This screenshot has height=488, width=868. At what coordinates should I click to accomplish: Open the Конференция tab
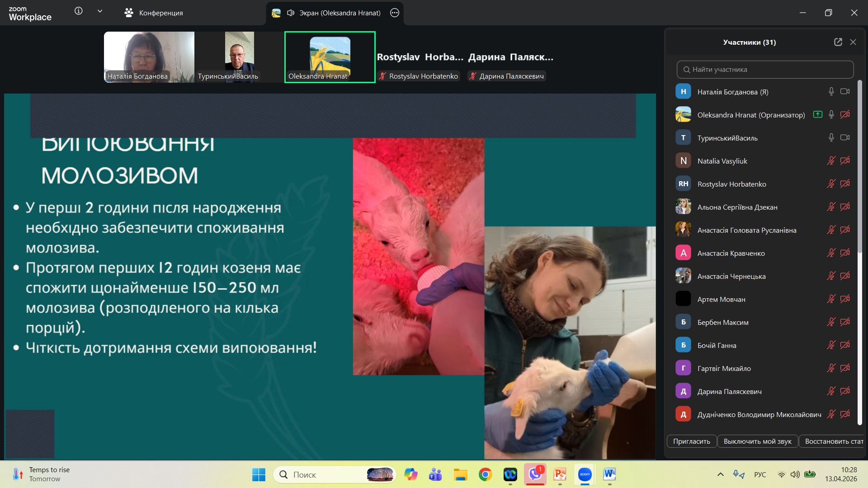(154, 13)
